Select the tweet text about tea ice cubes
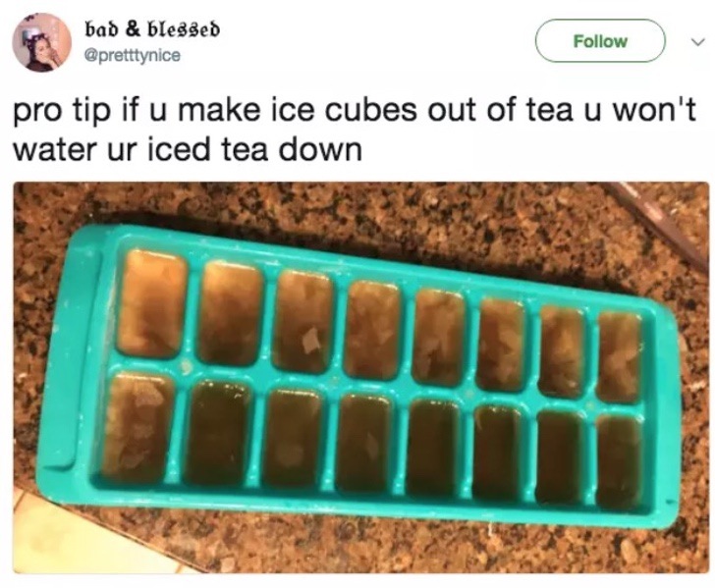715x588 pixels. 354,130
